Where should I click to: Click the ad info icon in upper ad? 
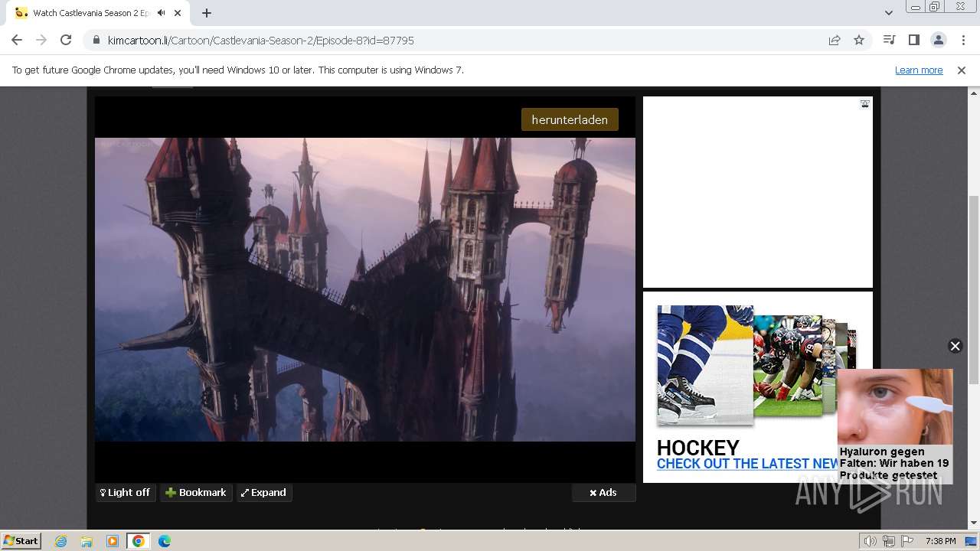[x=864, y=104]
